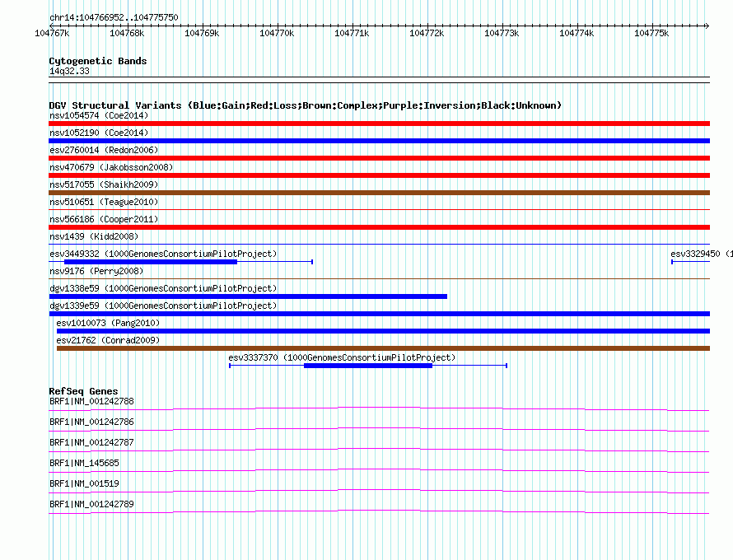Screen dimensions: 733x560
Task: Click the RefSeq Genes track title
Action: click(83, 391)
